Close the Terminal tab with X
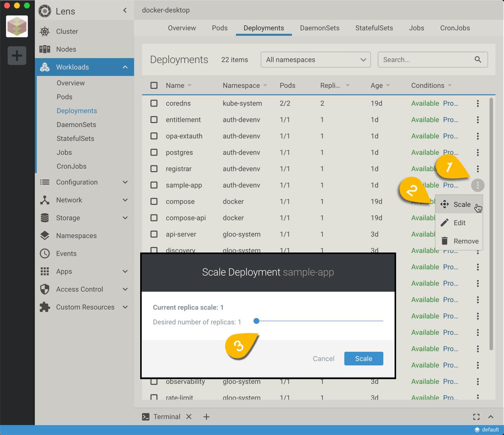The height and width of the screenshot is (435, 504). (x=189, y=417)
